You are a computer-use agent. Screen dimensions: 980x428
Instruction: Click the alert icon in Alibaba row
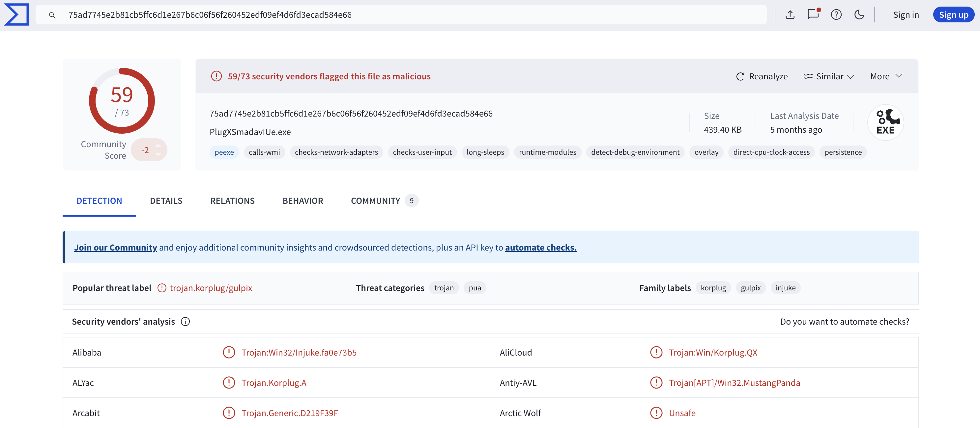tap(229, 352)
